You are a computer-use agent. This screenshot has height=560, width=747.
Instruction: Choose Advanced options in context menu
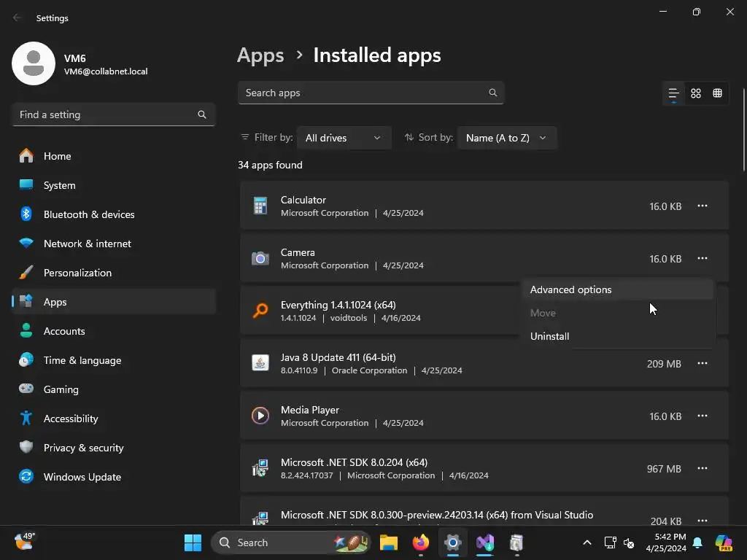tap(618, 289)
